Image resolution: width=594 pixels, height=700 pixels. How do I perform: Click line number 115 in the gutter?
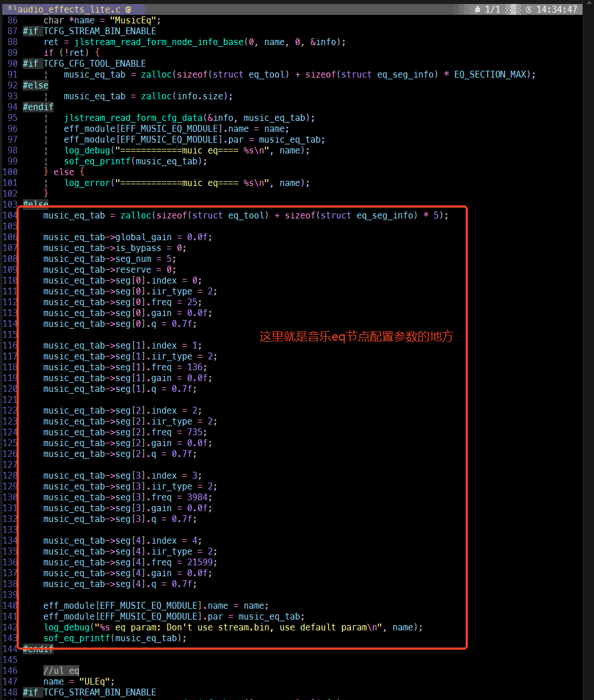coord(10,334)
